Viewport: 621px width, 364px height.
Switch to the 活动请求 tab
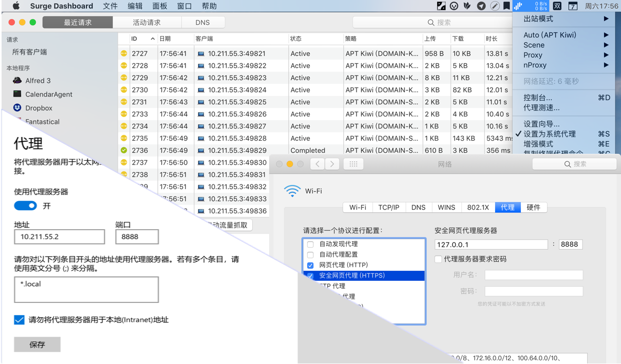pos(147,23)
